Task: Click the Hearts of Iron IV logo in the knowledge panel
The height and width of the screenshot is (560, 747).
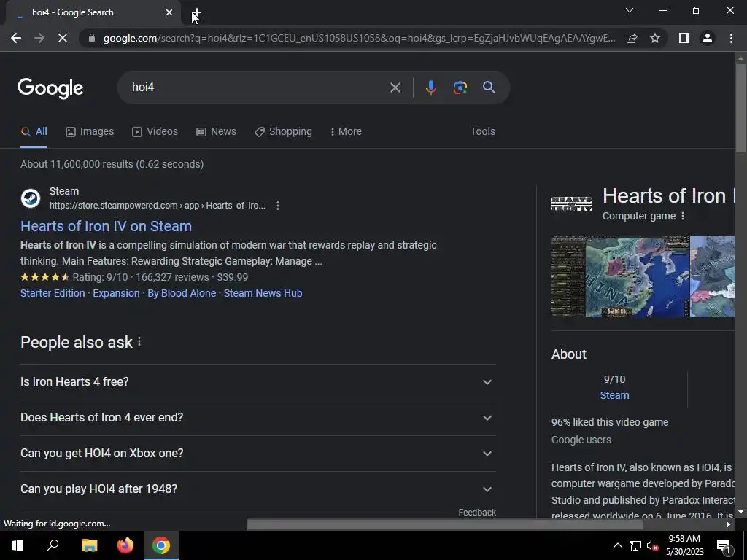Action: tap(572, 204)
